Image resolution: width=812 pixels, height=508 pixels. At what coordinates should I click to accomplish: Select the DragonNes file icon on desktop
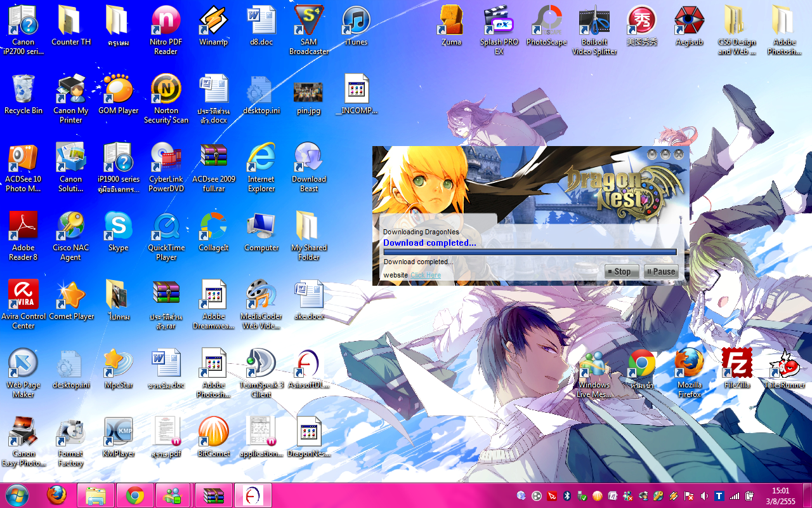click(309, 437)
